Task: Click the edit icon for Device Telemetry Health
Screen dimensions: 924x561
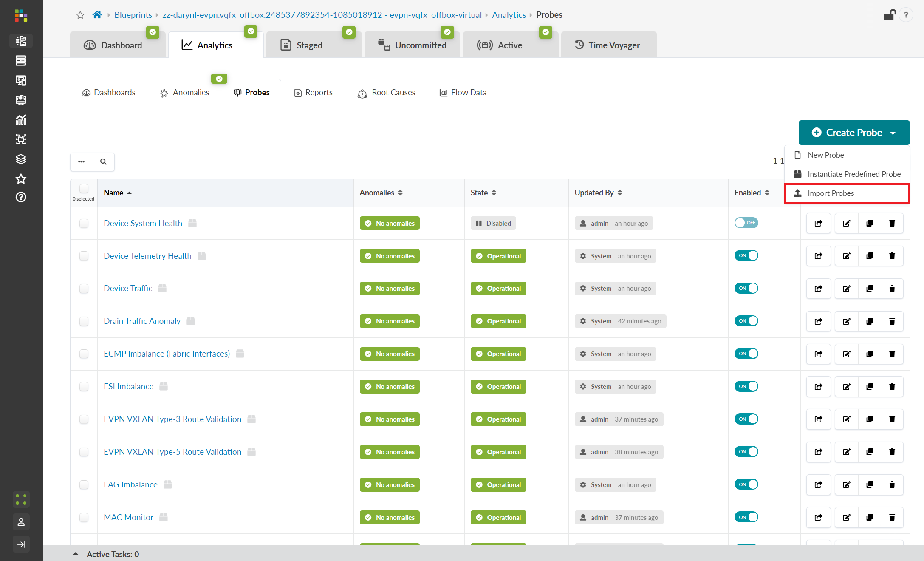Action: pos(846,256)
